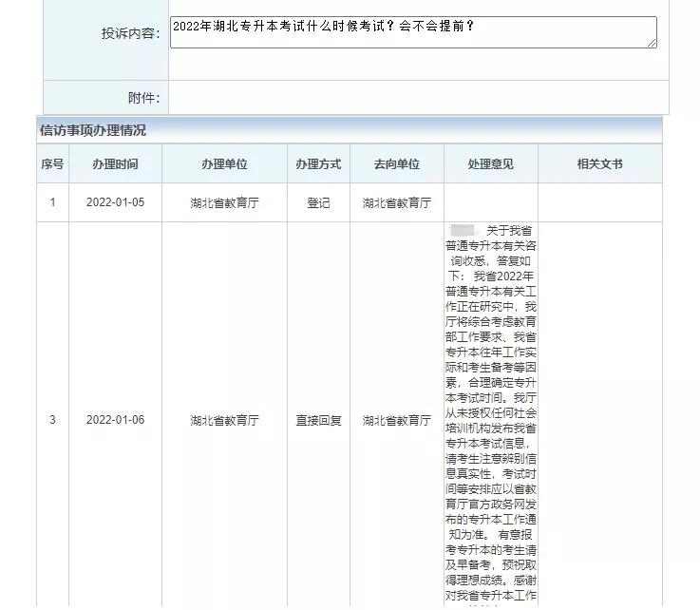
Task: Click the 办理时间 column header
Action: (115, 163)
